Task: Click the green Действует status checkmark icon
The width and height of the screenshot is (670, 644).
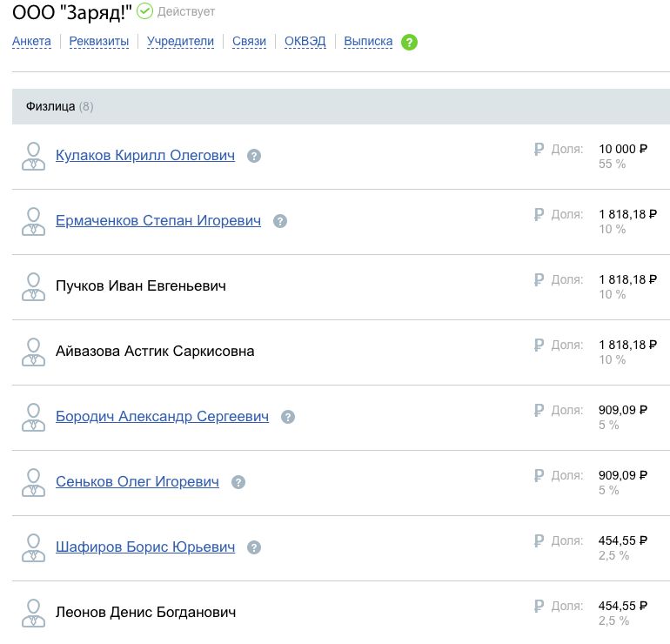Action: (144, 11)
